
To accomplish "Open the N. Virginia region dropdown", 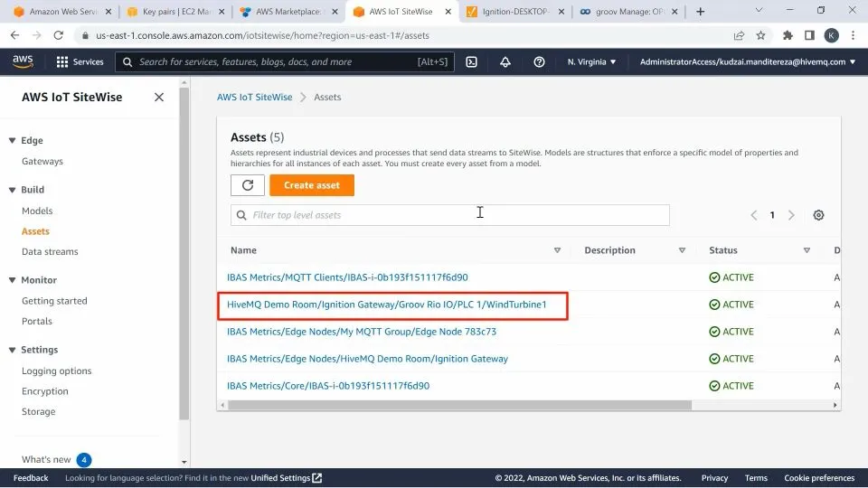I will (591, 62).
